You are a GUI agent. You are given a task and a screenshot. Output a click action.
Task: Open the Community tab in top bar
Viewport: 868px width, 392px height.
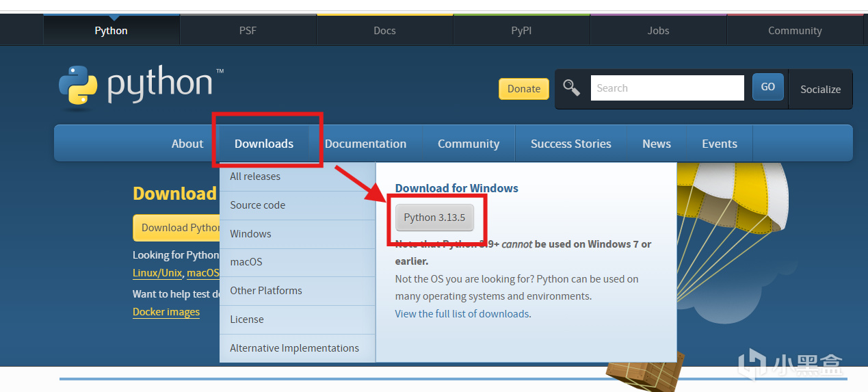pos(795,31)
